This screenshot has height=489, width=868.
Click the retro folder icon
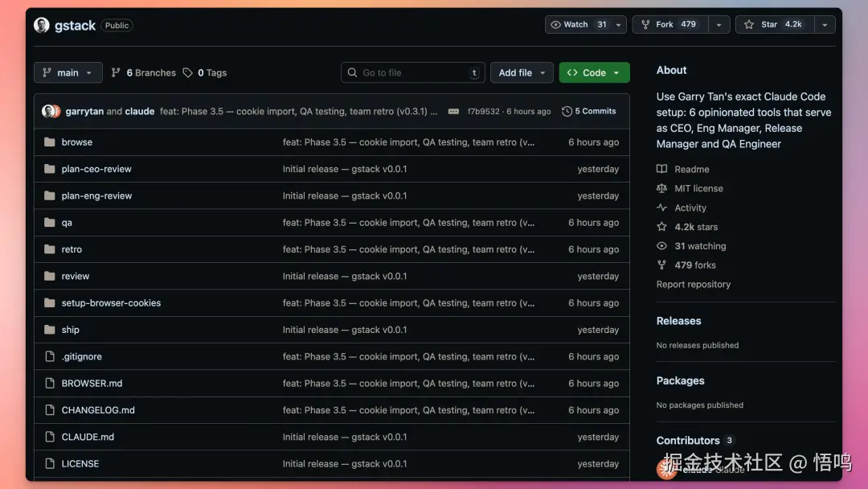point(49,249)
